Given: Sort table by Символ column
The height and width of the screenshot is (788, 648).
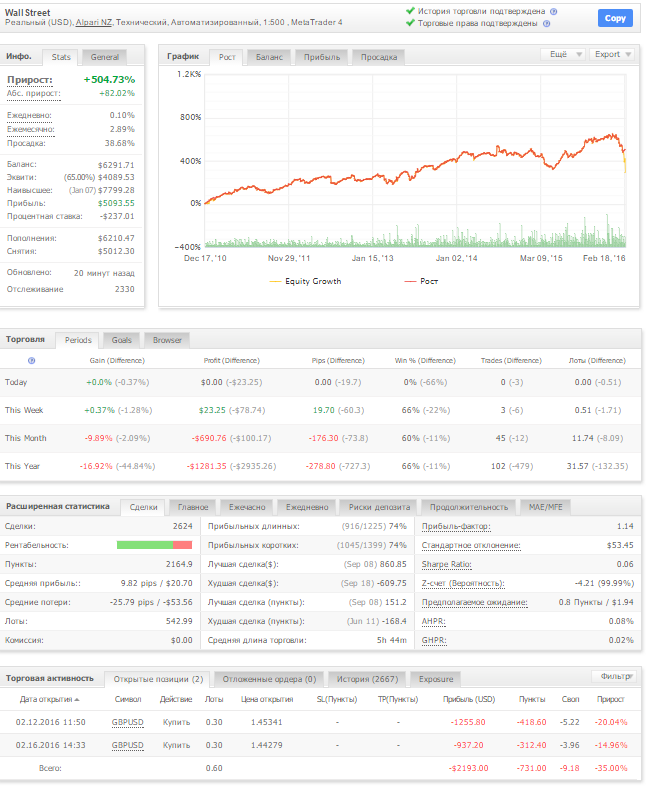Looking at the screenshot, I should (128, 700).
